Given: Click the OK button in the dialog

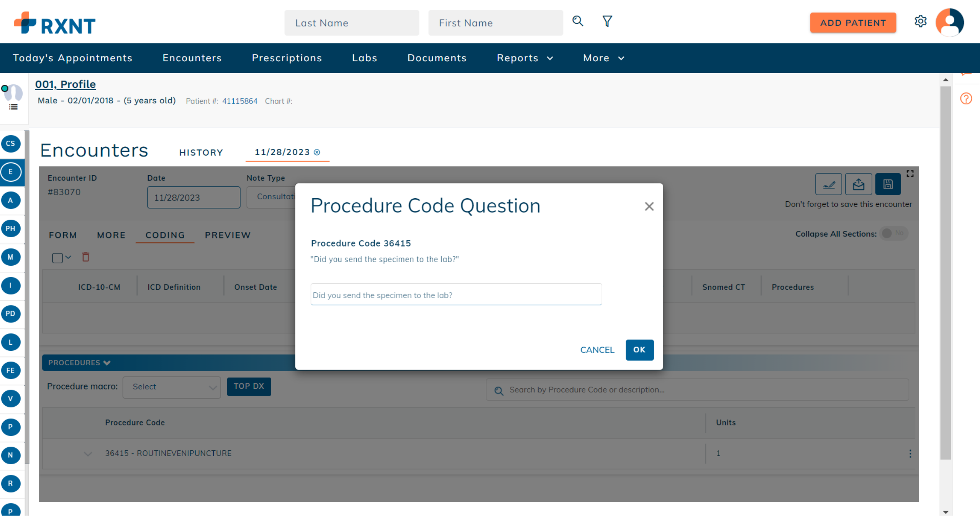Looking at the screenshot, I should [x=639, y=350].
